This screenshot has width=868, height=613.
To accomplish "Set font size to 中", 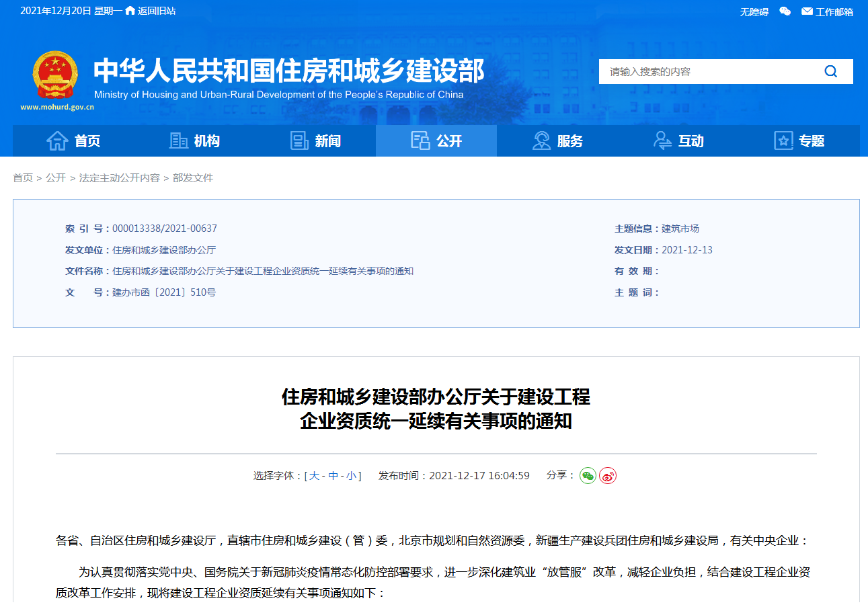I will pyautogui.click(x=333, y=476).
